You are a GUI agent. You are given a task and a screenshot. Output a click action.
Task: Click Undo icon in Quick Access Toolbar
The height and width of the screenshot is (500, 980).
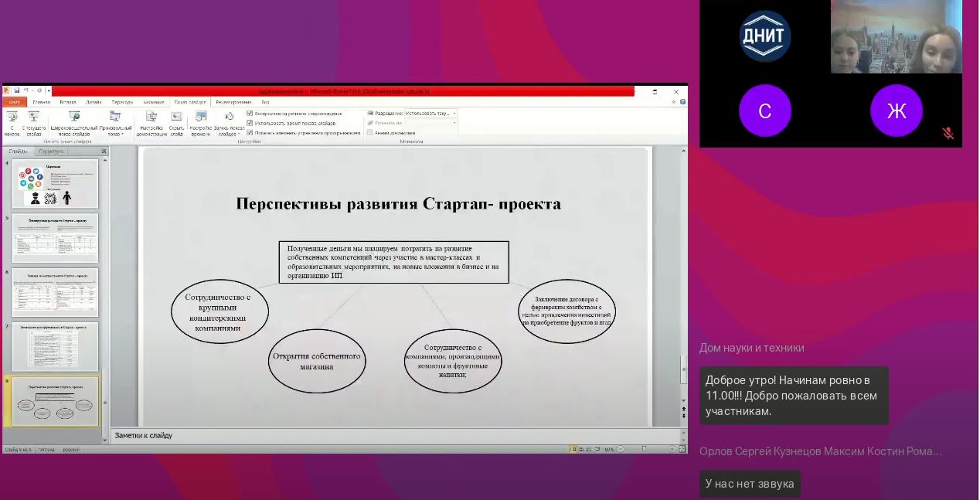click(26, 90)
